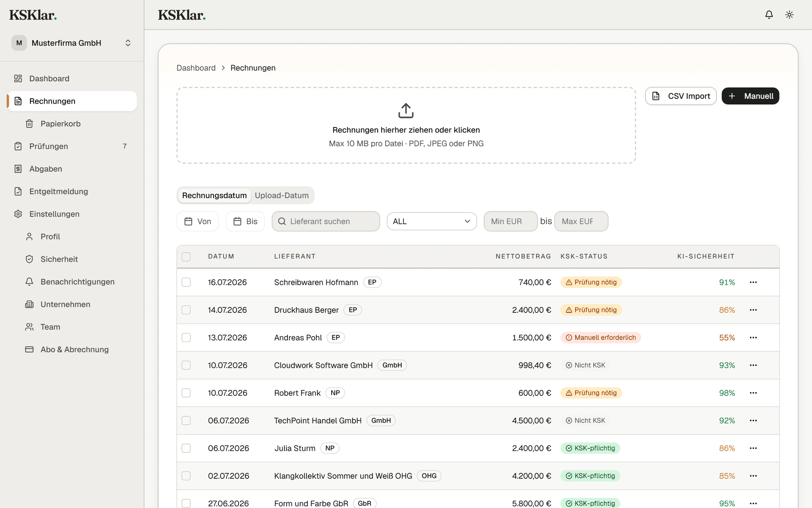Click the Abo & Abrechnung card icon
The height and width of the screenshot is (508, 812).
[29, 349]
